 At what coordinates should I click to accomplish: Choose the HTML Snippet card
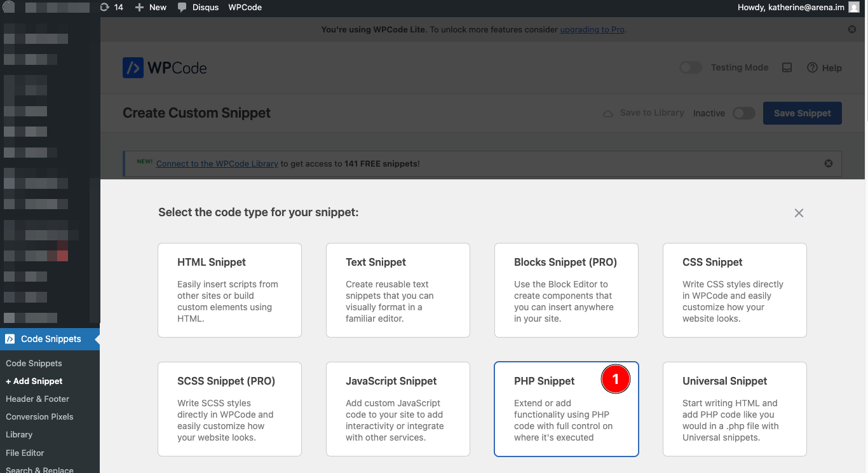[x=229, y=290]
